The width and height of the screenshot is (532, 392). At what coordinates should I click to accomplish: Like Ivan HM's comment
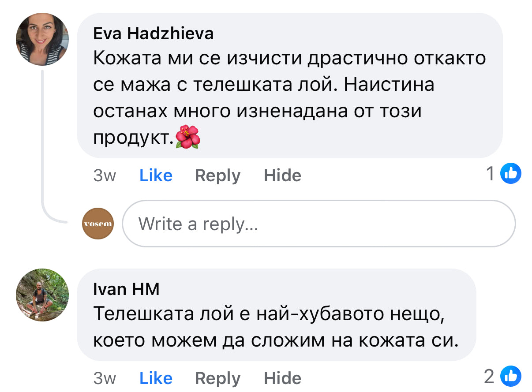tap(156, 378)
